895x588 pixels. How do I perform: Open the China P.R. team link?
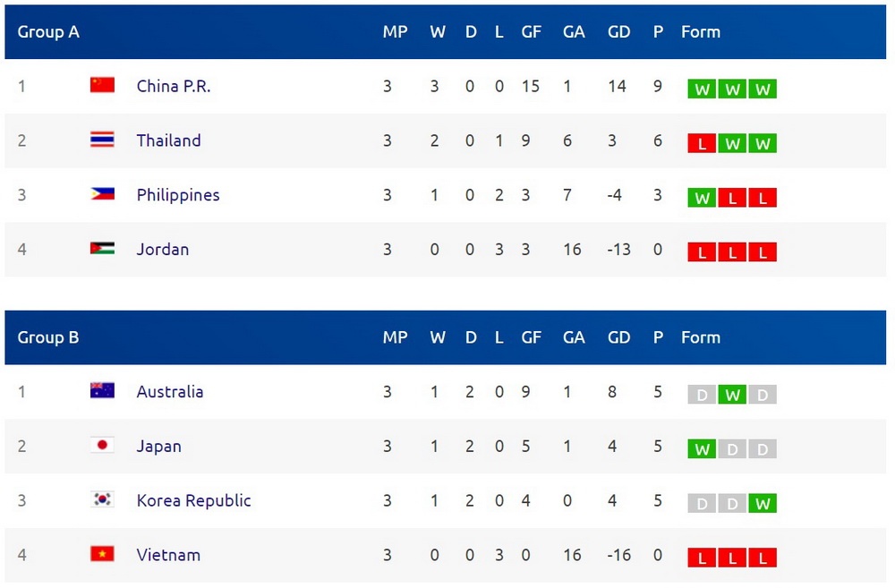(174, 86)
